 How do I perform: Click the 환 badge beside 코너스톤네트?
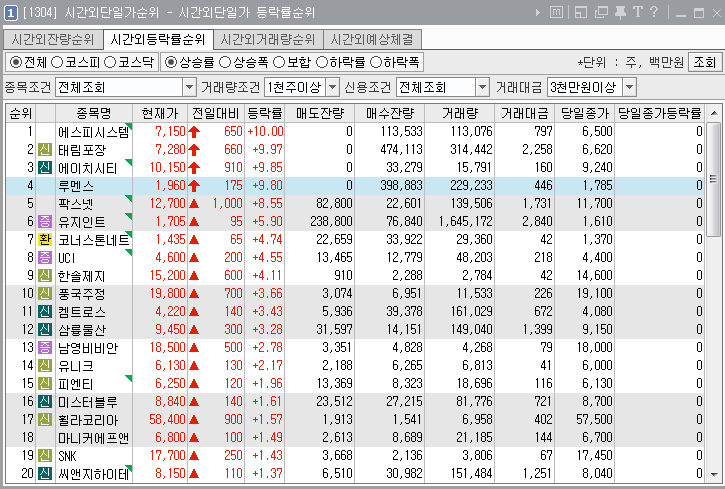pyautogui.click(x=45, y=239)
